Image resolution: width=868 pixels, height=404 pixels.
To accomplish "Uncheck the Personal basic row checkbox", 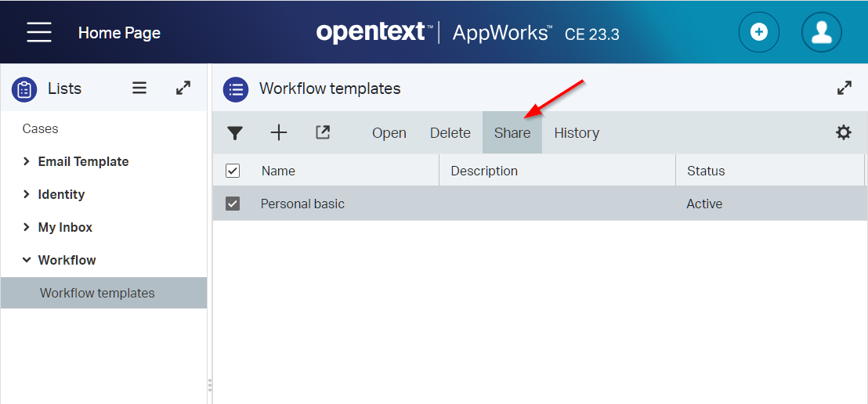I will click(x=233, y=204).
